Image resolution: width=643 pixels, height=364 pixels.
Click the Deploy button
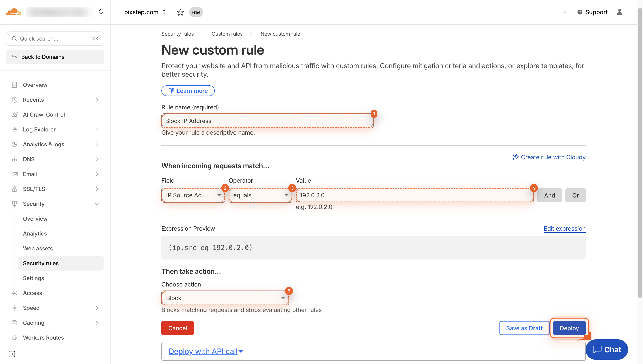(x=569, y=328)
